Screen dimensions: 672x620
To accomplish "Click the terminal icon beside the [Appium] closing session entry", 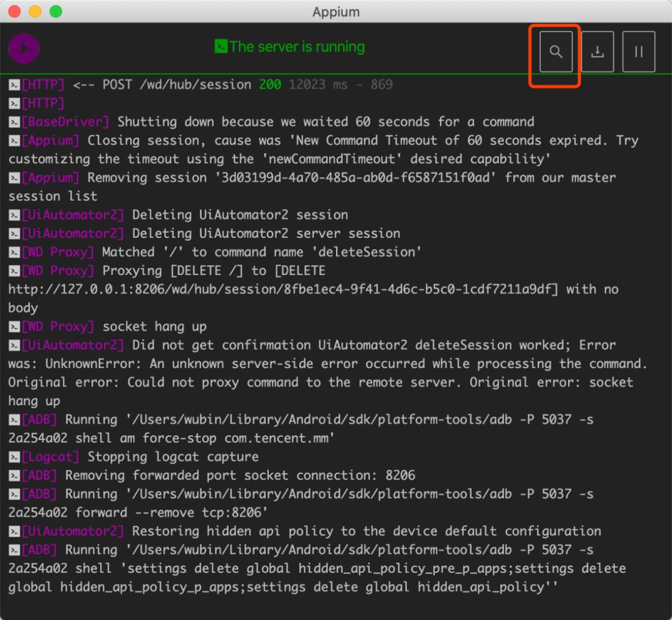I will point(14,140).
